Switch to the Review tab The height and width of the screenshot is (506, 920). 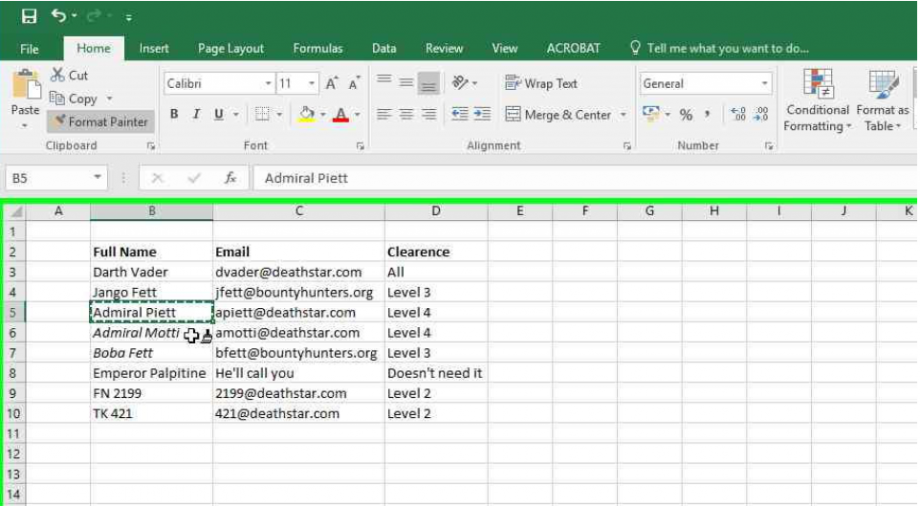(444, 48)
